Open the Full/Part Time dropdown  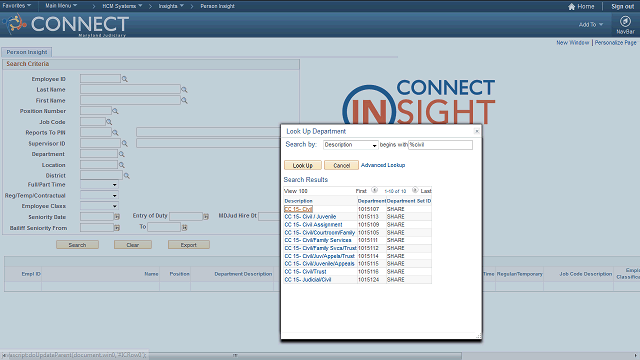pos(99,185)
